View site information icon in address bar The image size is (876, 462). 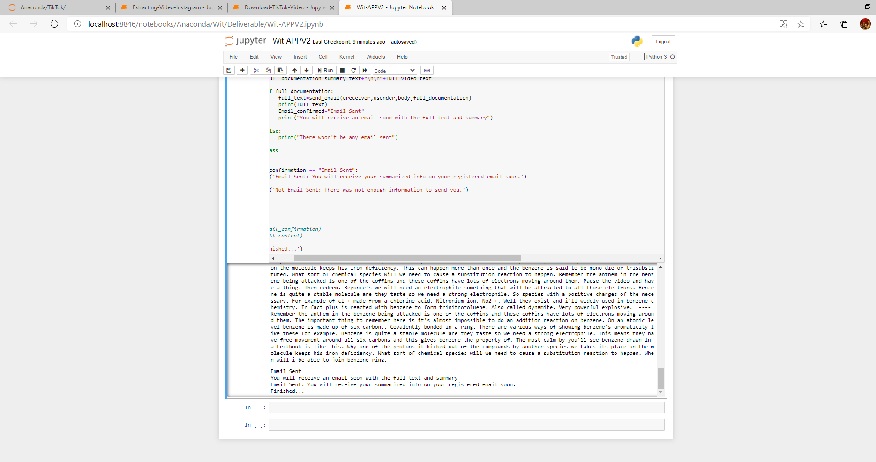(77, 24)
